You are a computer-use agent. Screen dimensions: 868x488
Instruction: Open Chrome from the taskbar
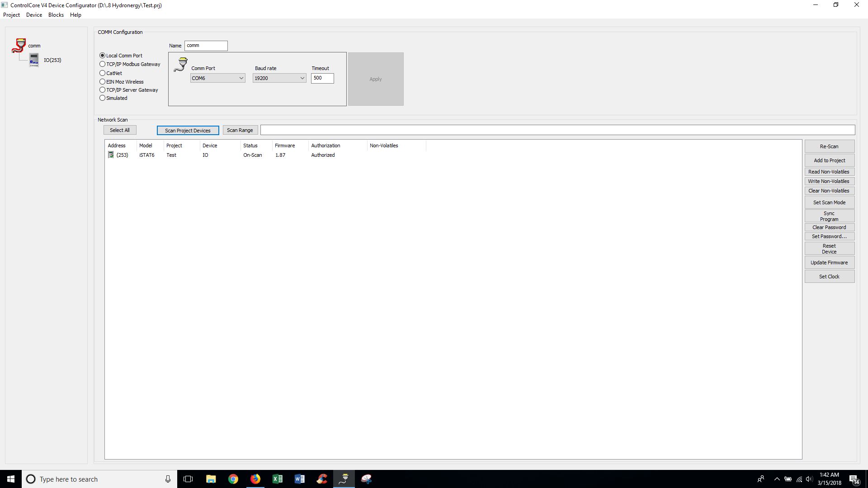233,479
